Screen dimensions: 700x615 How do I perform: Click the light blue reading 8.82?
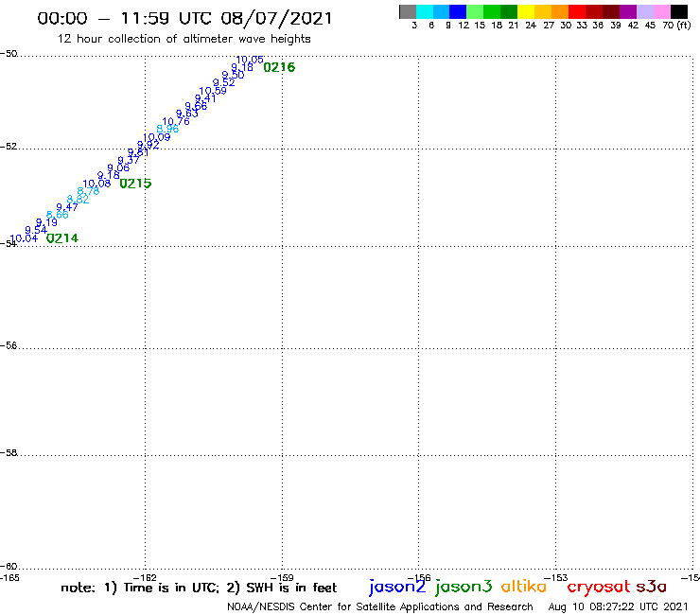[79, 200]
